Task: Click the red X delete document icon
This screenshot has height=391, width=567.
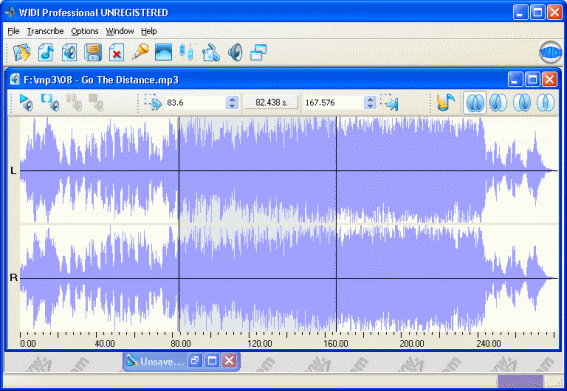Action: coord(116,52)
